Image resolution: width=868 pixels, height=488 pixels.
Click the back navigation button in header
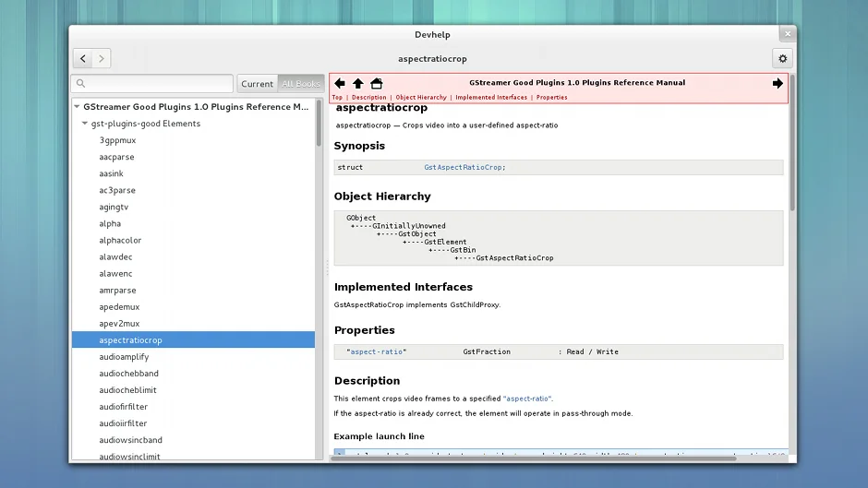(x=83, y=58)
